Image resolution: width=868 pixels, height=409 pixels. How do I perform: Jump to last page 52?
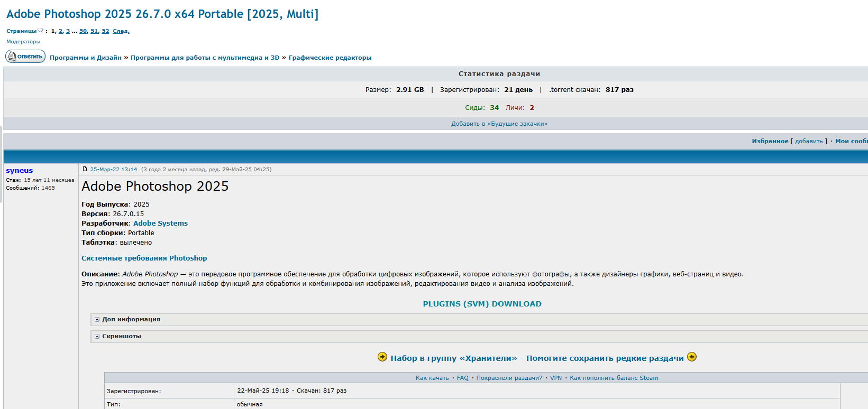pos(105,31)
